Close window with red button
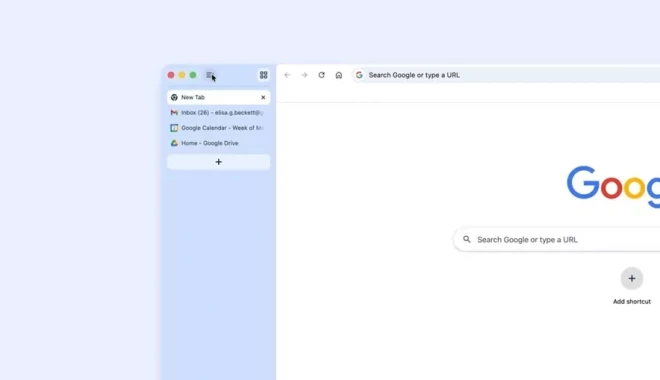Screen dimensions: 660x380 pos(171,75)
